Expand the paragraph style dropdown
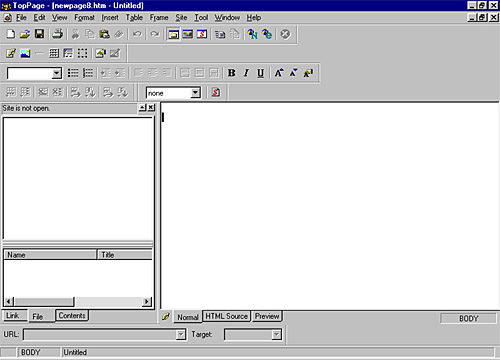The width and height of the screenshot is (500, 360). [57, 73]
